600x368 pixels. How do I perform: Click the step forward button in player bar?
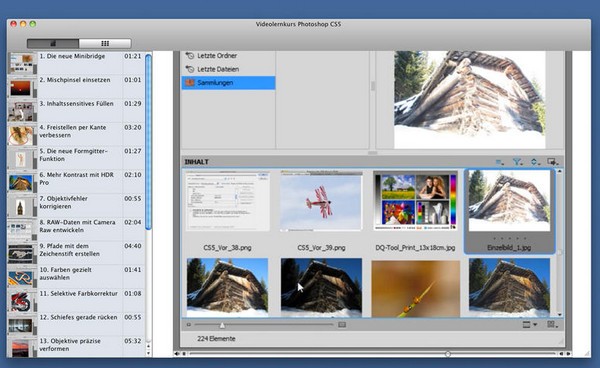(569, 354)
